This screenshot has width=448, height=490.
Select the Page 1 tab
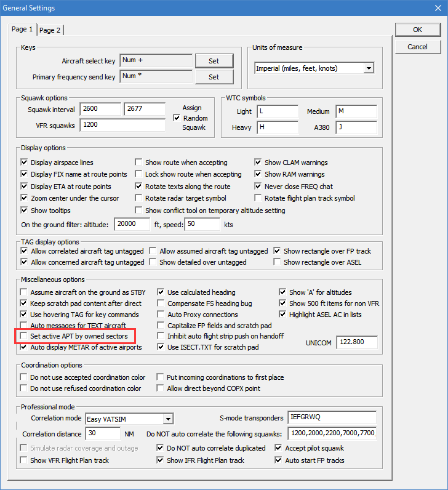coord(23,30)
